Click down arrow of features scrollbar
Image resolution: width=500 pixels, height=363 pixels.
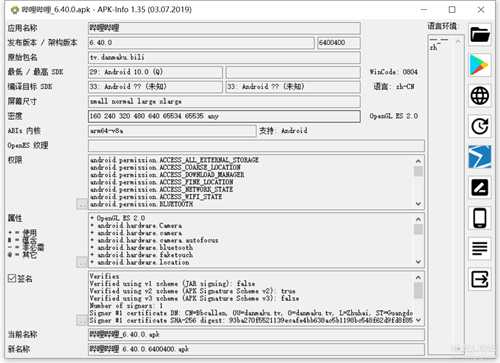click(418, 262)
